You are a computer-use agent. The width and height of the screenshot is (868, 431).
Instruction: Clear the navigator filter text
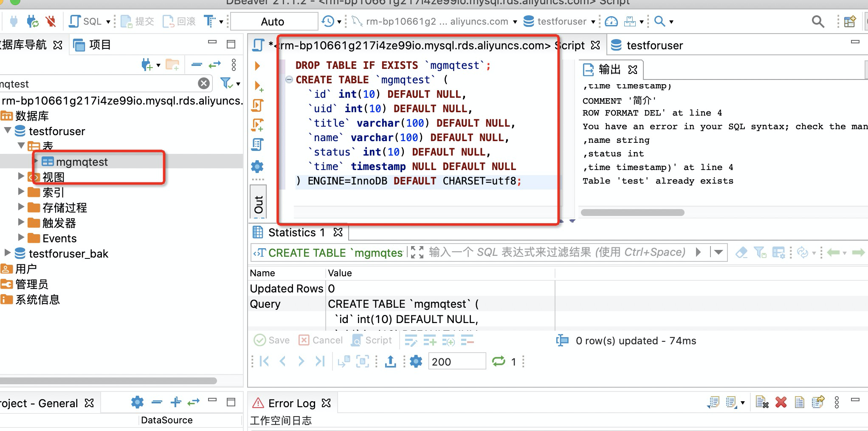(204, 83)
